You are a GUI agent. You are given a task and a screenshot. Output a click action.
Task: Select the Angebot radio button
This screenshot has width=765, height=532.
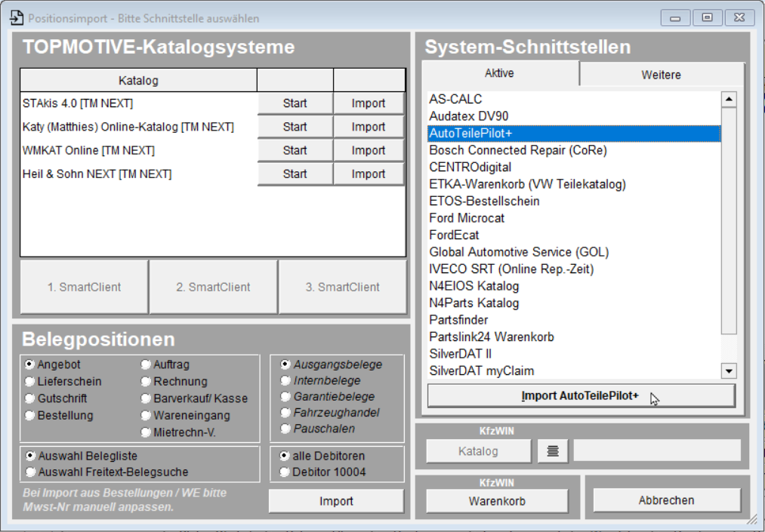point(29,364)
